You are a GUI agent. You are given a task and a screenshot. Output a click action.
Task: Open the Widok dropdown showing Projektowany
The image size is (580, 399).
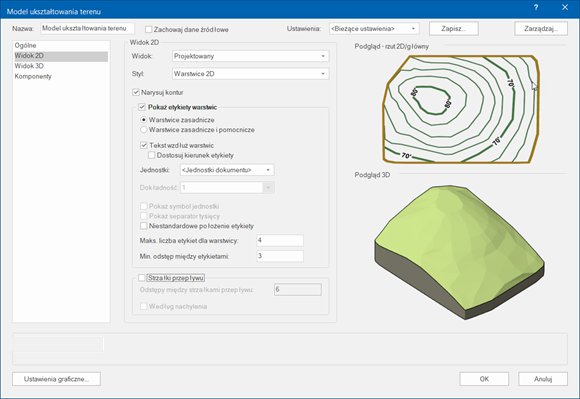pyautogui.click(x=250, y=56)
